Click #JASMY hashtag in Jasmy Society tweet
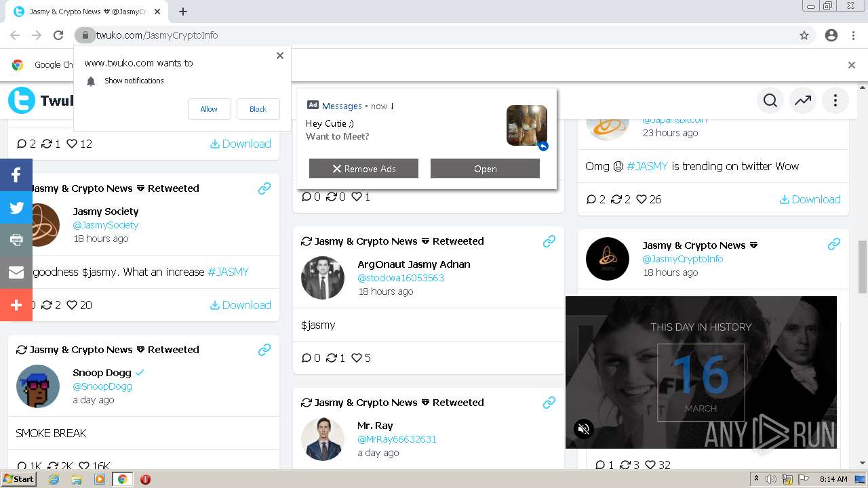Screen dimensions: 868x488 coord(229,272)
